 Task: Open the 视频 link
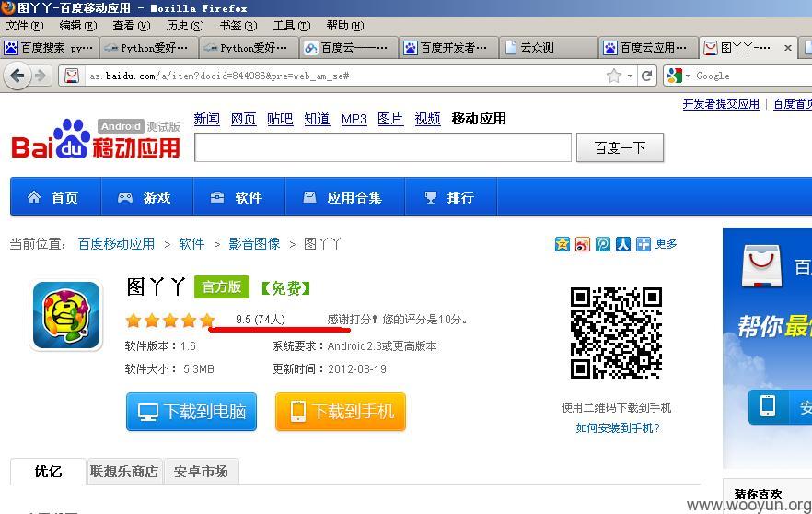[428, 119]
